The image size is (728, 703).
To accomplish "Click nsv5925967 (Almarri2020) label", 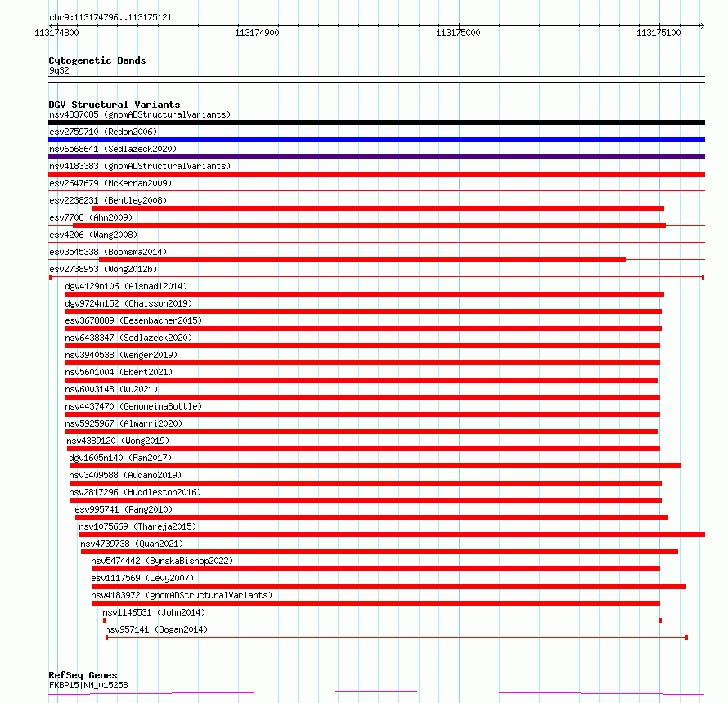I will pos(124,423).
